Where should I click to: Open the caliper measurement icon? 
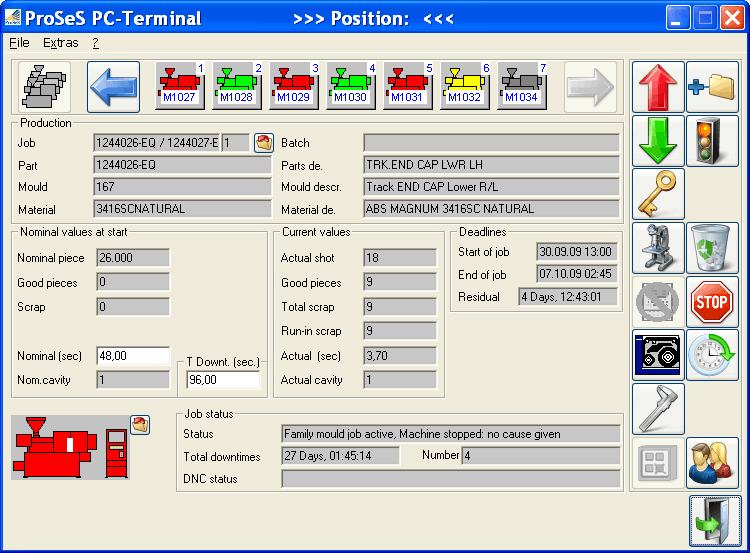click(658, 409)
